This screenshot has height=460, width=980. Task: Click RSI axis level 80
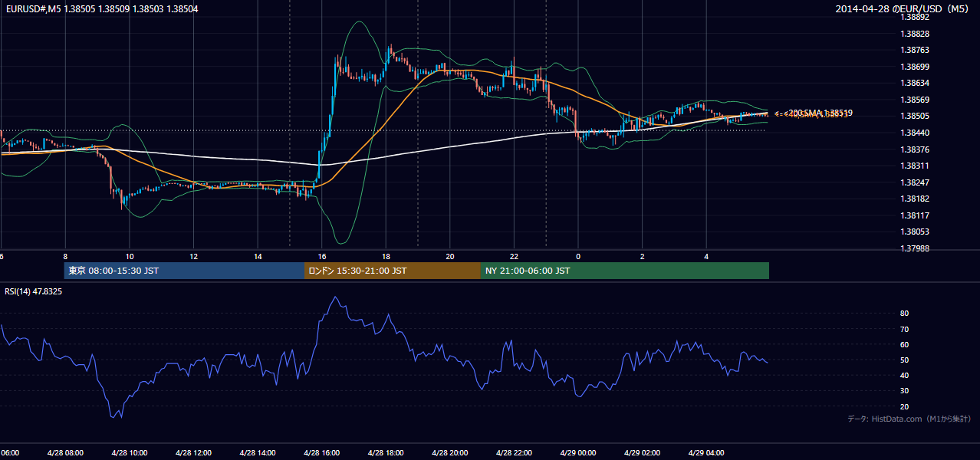pyautogui.click(x=905, y=314)
